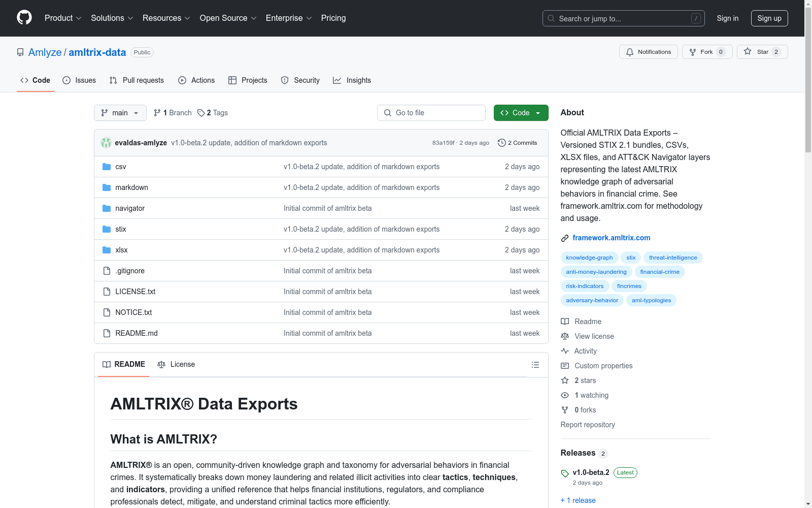Expand the Product menu
812x508 pixels.
63,18
